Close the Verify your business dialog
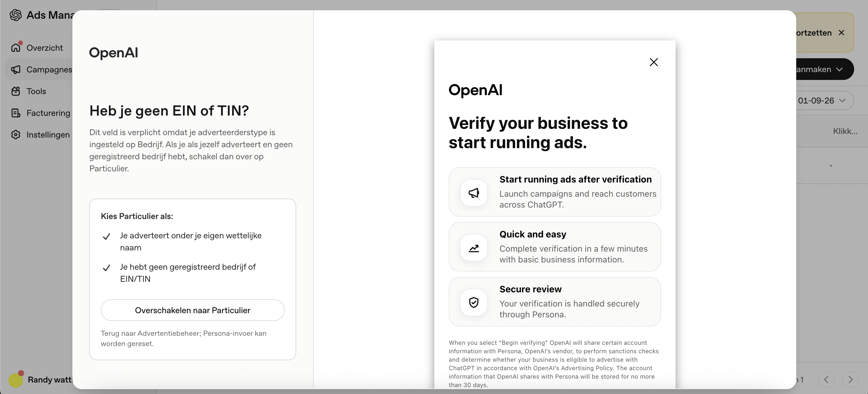Screen dimensions: 868x394 coord(653,62)
